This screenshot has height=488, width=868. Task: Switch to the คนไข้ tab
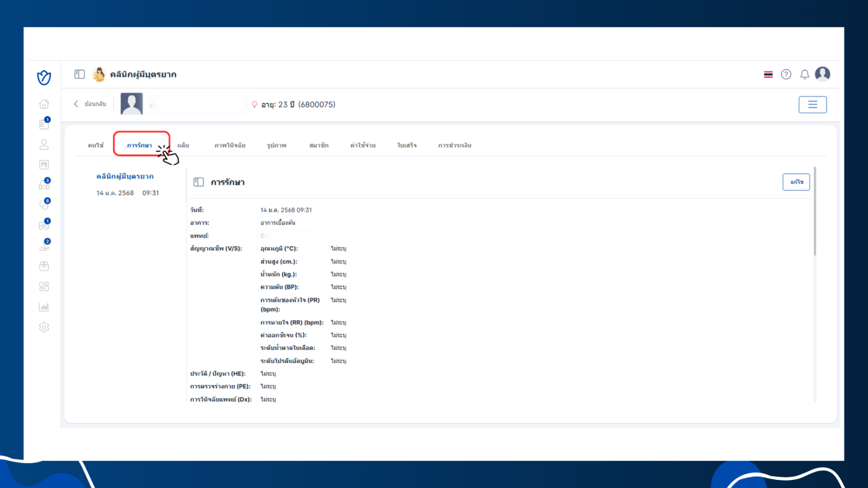(x=96, y=146)
